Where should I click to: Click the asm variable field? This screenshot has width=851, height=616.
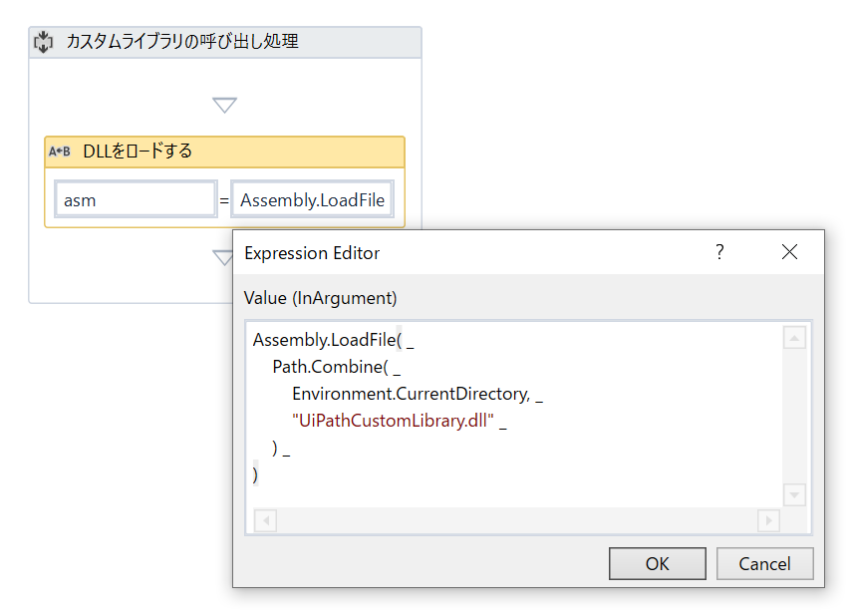(136, 199)
